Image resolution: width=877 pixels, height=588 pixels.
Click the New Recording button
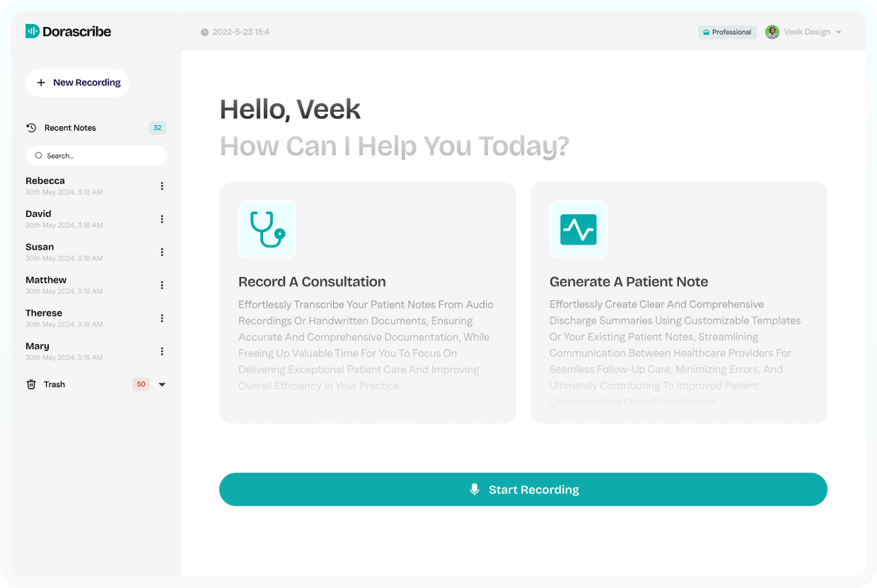tap(77, 83)
